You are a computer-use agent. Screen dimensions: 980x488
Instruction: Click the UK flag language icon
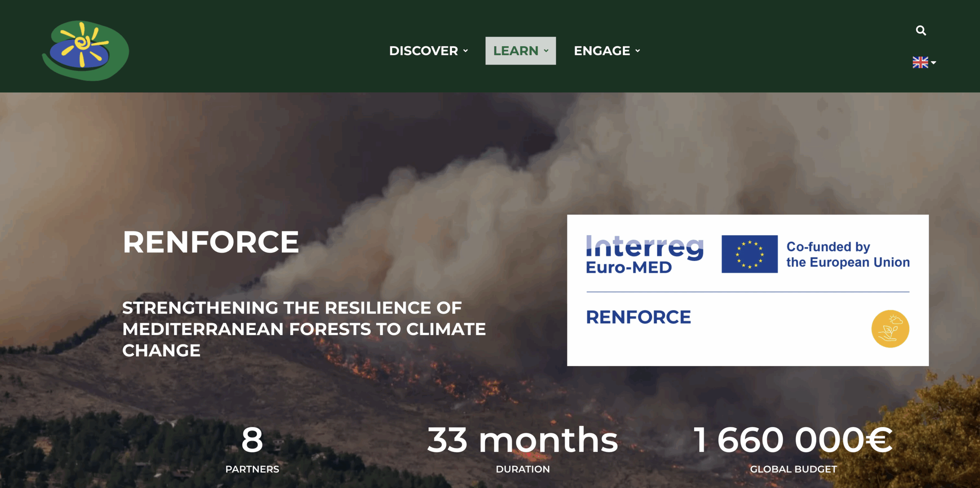coord(920,62)
